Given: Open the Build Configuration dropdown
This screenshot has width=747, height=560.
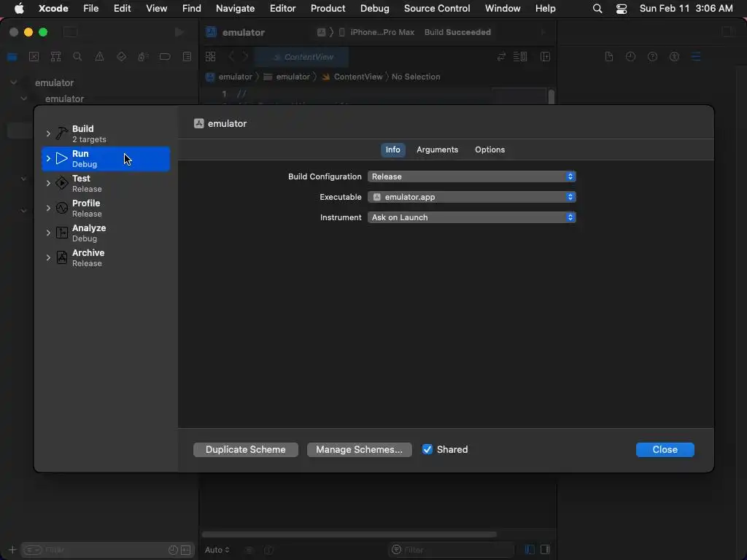Looking at the screenshot, I should (x=472, y=176).
